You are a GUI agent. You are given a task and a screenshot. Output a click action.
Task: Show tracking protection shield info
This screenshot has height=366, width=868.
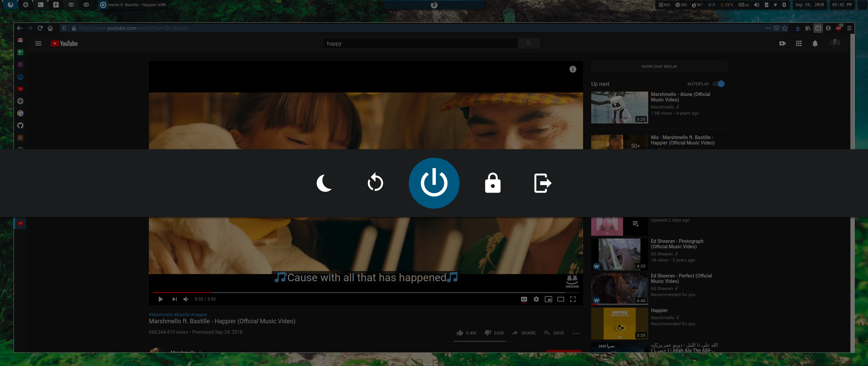(64, 28)
